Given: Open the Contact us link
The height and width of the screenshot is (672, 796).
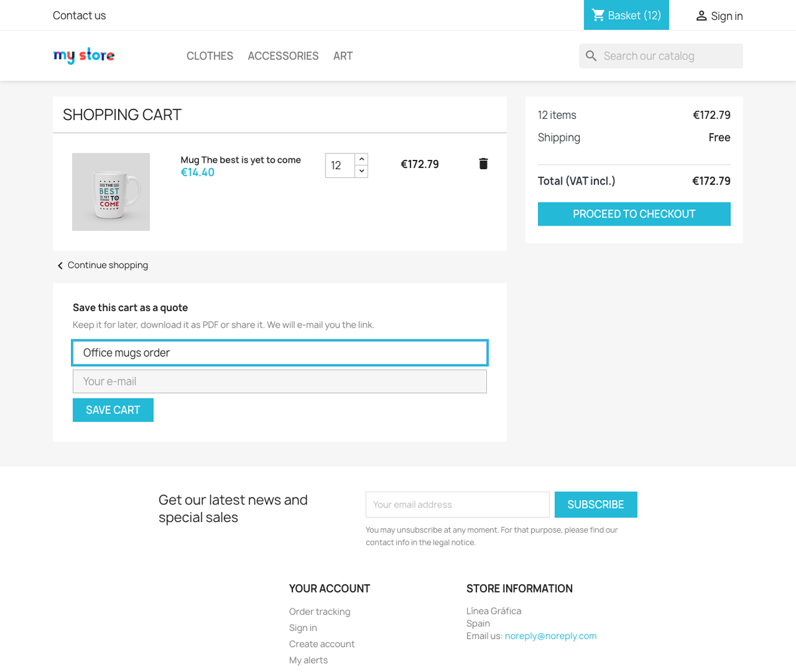Looking at the screenshot, I should click(80, 15).
